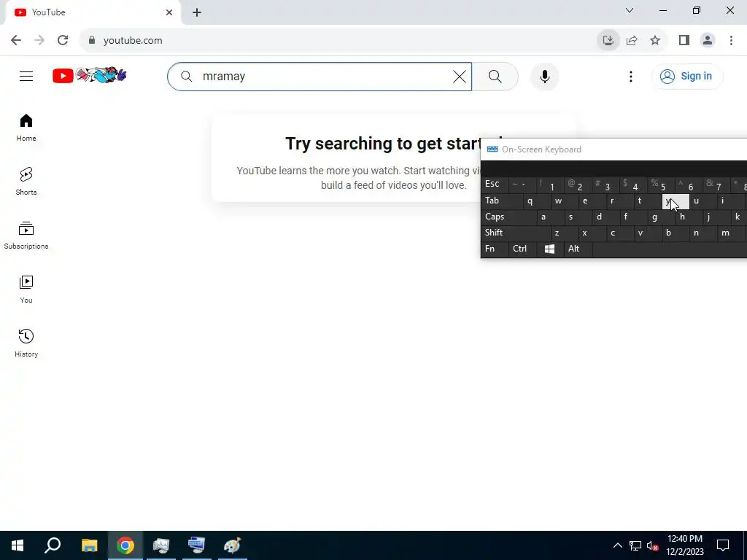747x560 pixels.
Task: Open Chrome's three-dot menu
Action: (x=731, y=41)
